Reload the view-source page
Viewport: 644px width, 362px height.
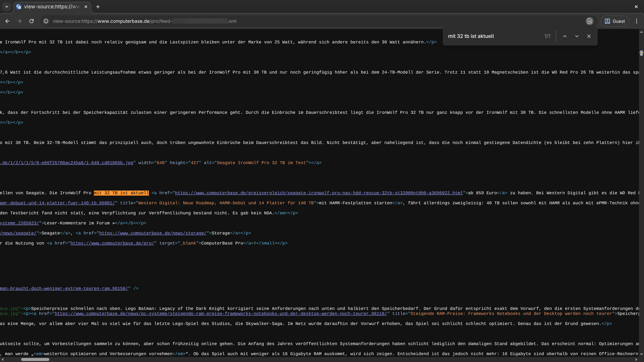[x=32, y=21]
